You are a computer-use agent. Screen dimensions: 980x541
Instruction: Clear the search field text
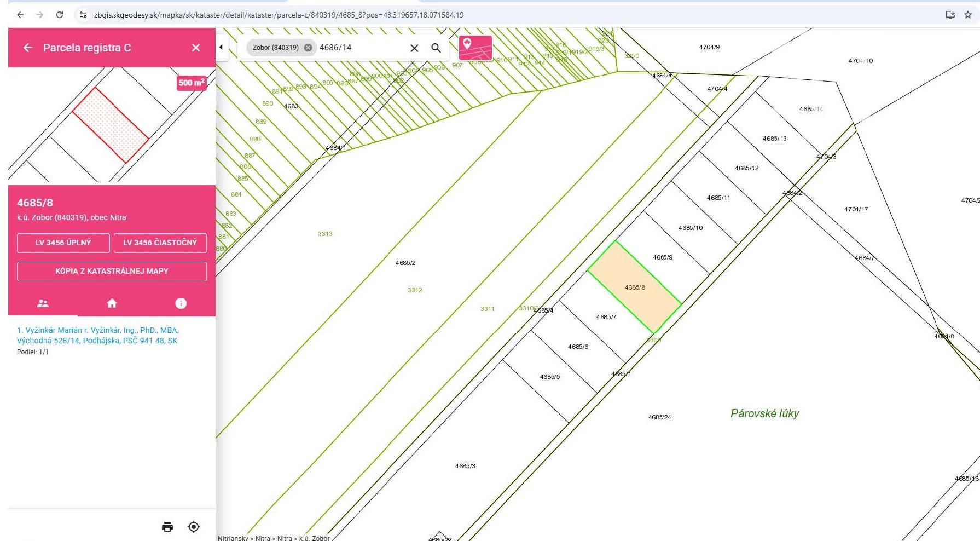[x=414, y=48]
